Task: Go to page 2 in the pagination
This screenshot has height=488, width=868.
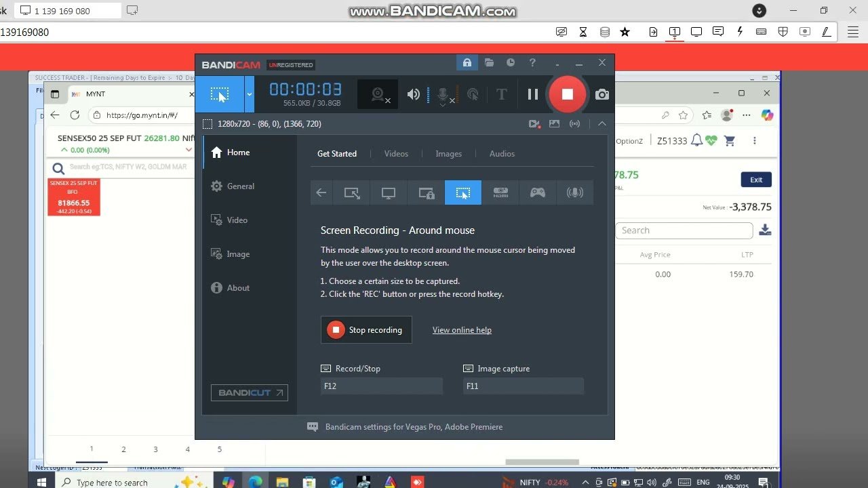Action: click(x=123, y=449)
